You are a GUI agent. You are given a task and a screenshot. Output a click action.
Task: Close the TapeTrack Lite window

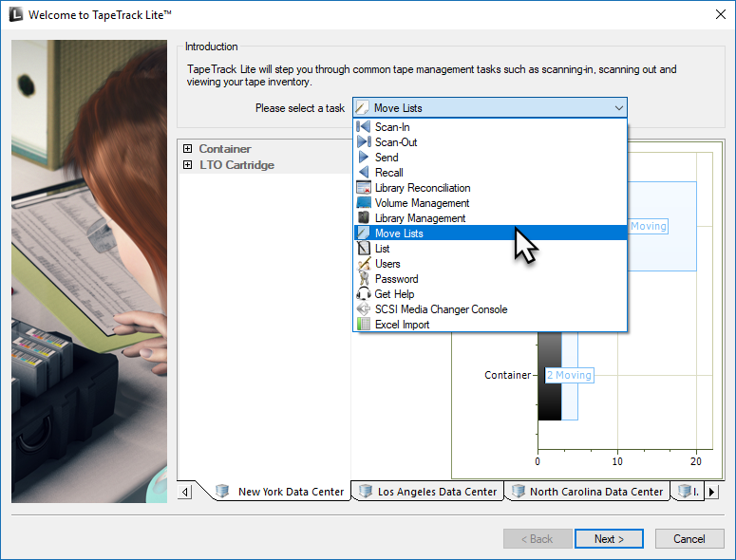click(x=721, y=14)
